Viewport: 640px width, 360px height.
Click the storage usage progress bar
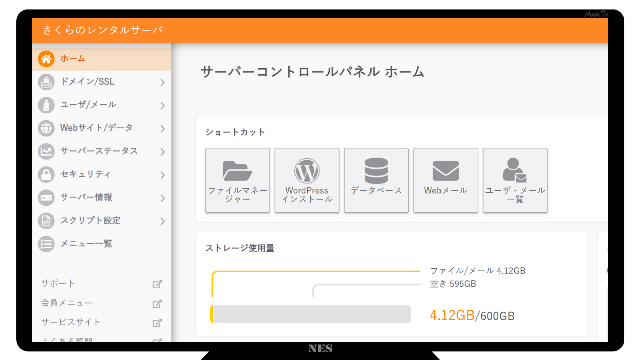point(310,314)
